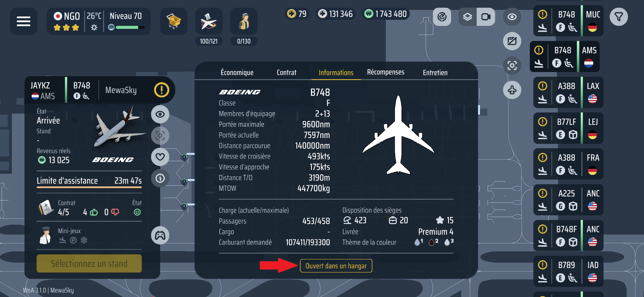Add plane to favorites with heart icon
This screenshot has height=297, width=644.
pos(160,157)
